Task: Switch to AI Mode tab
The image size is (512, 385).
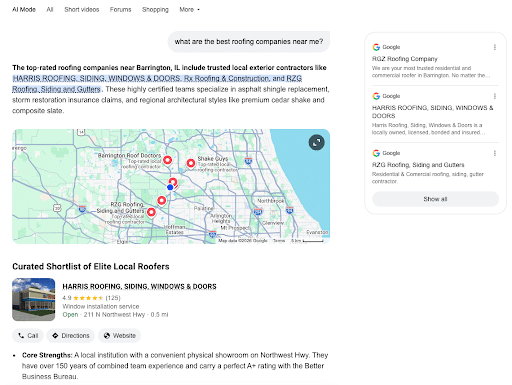Action: [24, 10]
